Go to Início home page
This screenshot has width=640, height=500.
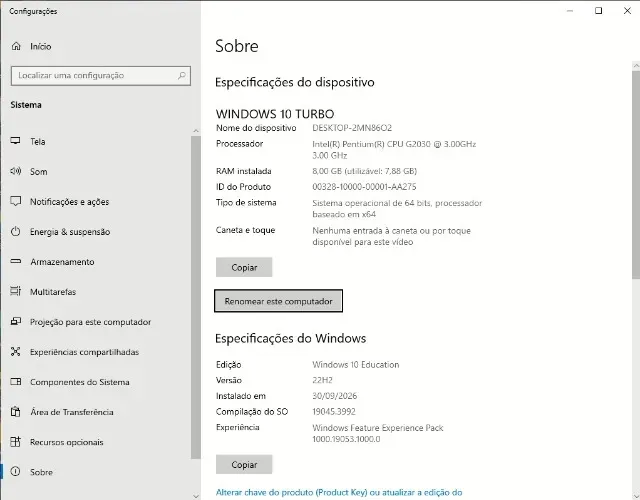point(100,46)
